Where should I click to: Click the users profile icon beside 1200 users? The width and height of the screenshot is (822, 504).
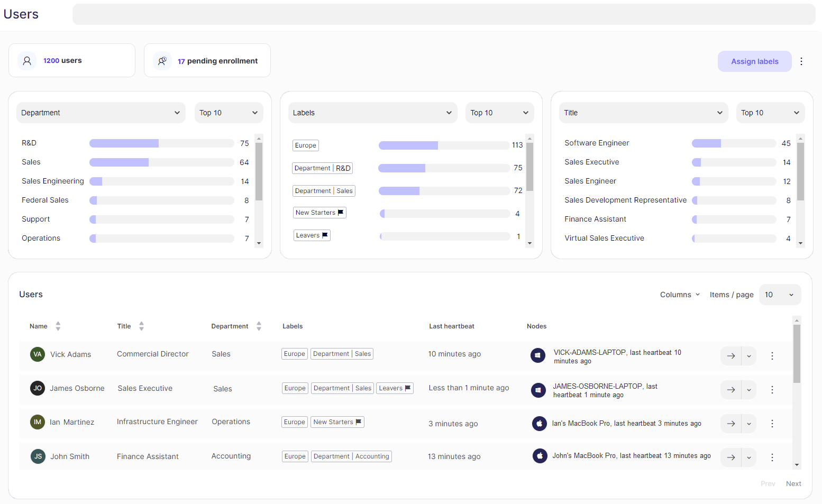(x=27, y=61)
